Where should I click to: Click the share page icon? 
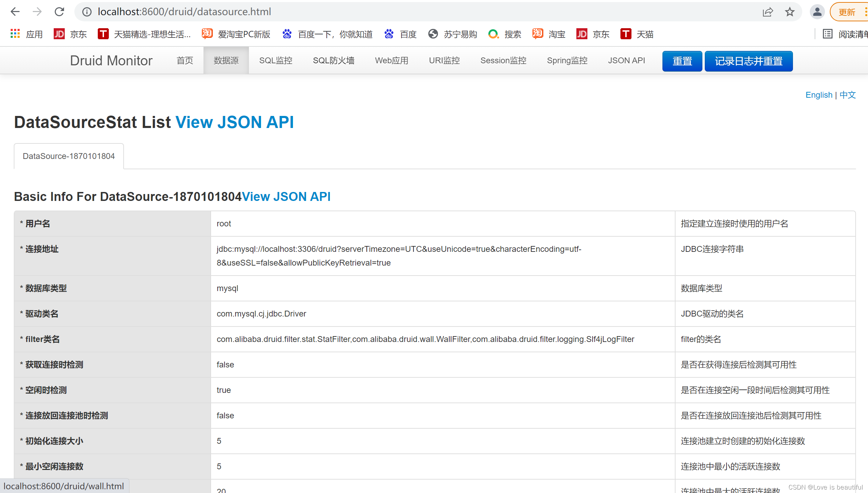767,12
